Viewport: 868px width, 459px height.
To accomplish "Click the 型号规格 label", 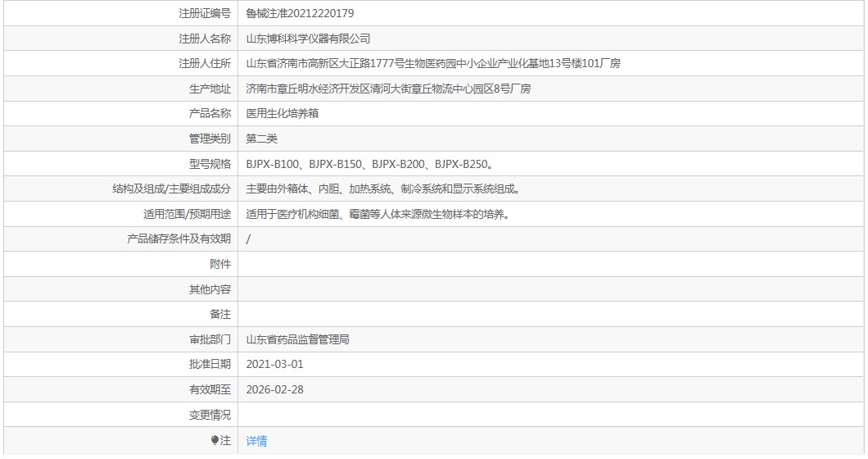I will [210, 164].
